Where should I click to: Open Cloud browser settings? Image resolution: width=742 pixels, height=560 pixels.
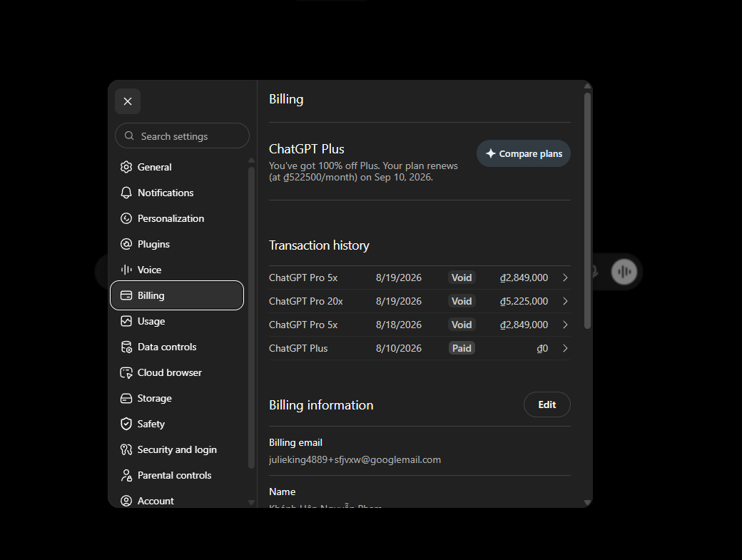tap(177, 372)
